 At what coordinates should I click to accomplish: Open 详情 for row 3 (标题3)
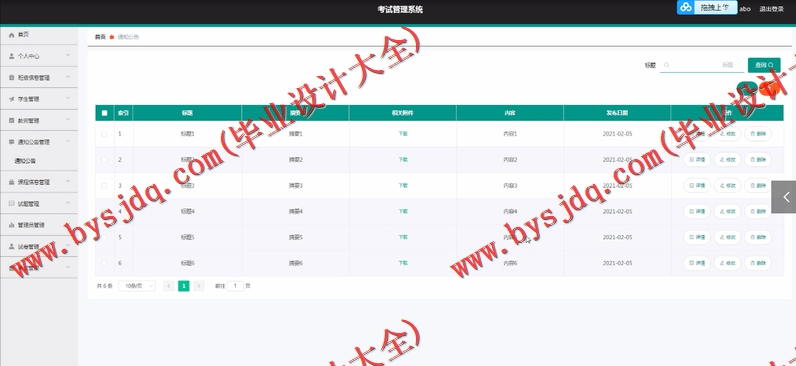pos(696,185)
